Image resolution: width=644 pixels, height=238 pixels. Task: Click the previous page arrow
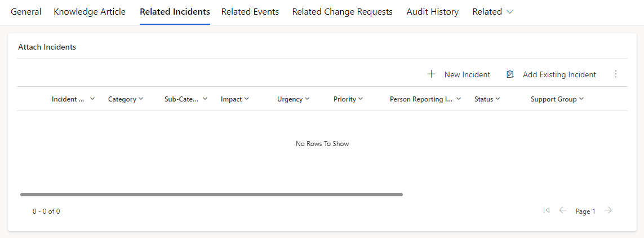tap(563, 210)
